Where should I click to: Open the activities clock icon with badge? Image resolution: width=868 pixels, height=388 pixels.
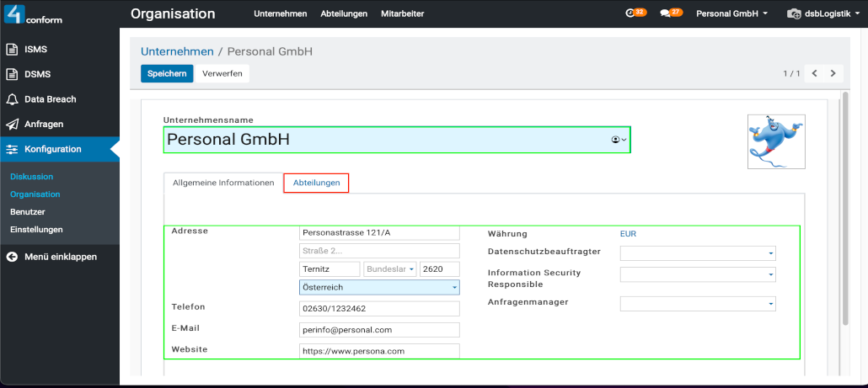[631, 13]
